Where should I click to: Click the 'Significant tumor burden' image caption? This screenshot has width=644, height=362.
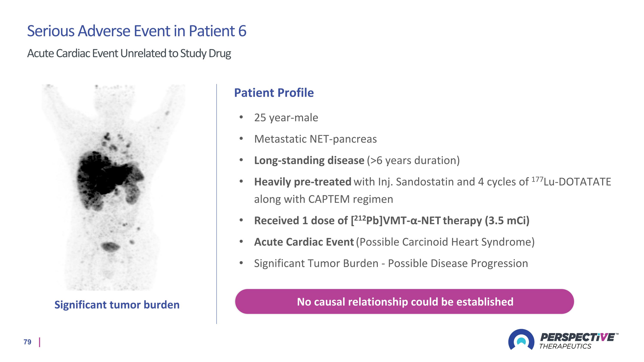117,305
